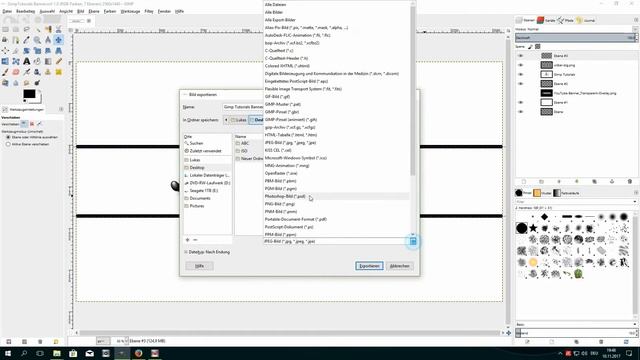Click the black foreground color swatch
Image resolution: width=640 pixels, height=360 pixels.
tap(29, 94)
